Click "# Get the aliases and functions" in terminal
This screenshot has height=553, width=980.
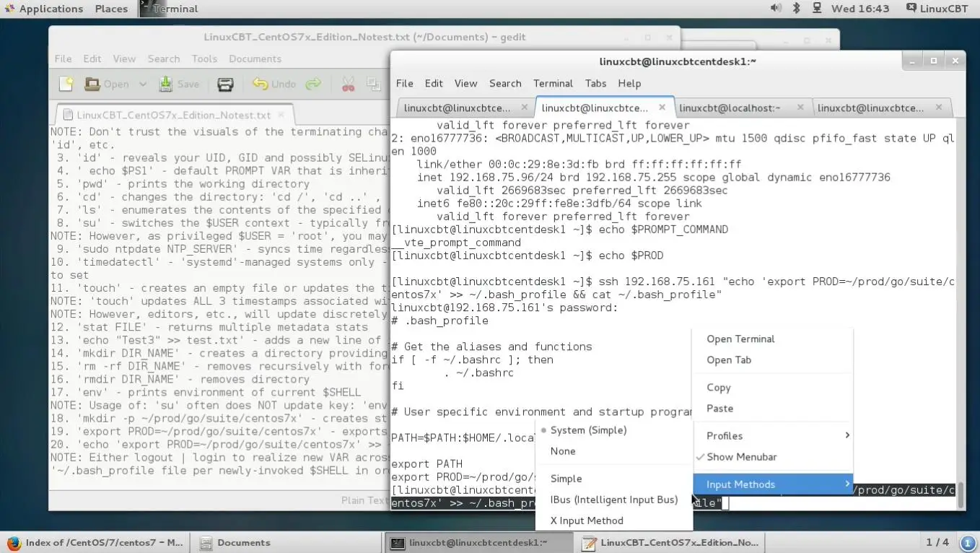tap(491, 347)
